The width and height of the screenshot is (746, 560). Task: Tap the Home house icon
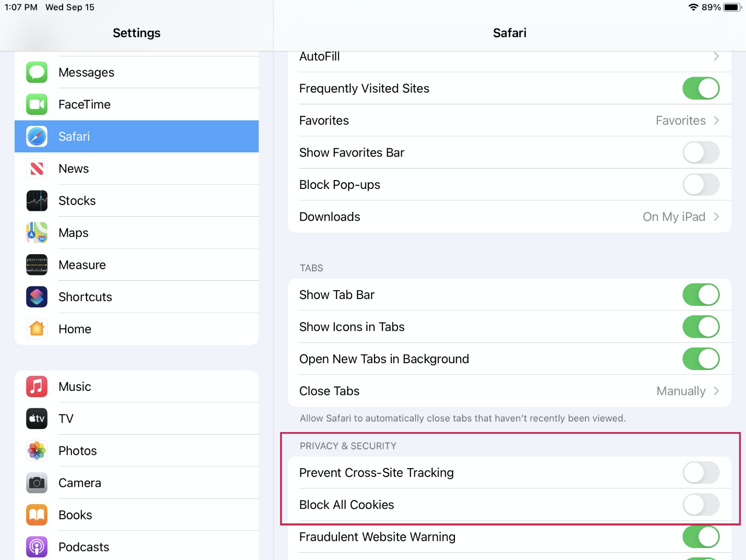click(x=37, y=329)
